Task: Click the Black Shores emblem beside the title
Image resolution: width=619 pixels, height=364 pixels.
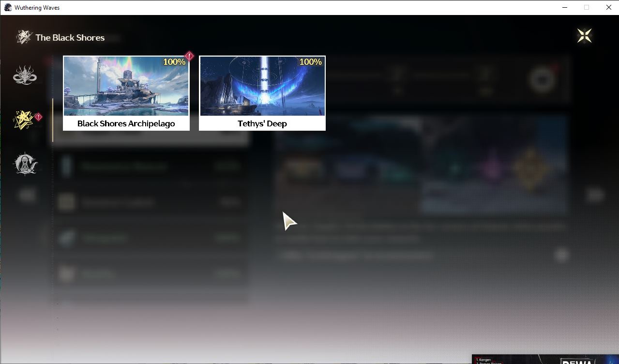Action: coord(23,37)
